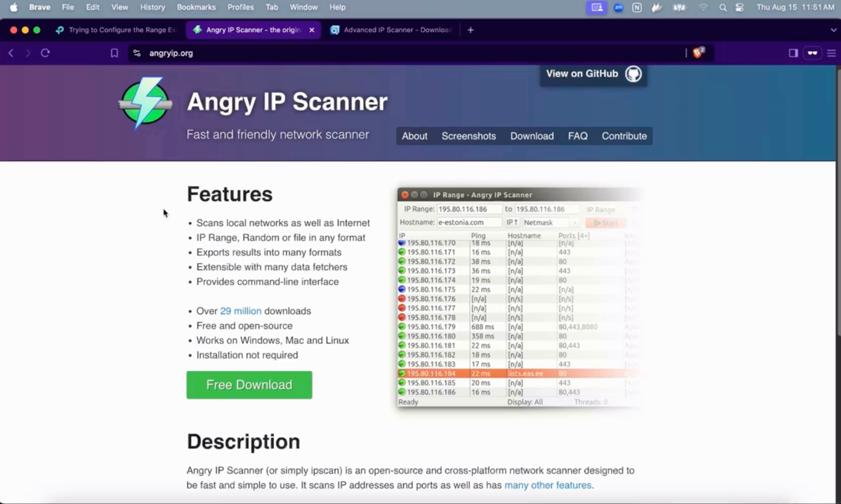Follow the 29 million link
The image size is (841, 504).
pos(241,311)
